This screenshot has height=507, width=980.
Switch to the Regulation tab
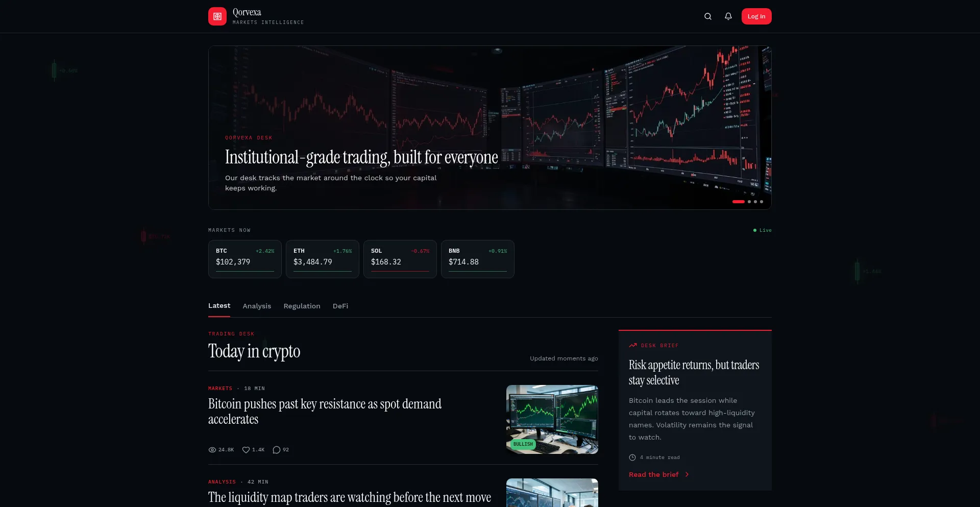point(302,306)
